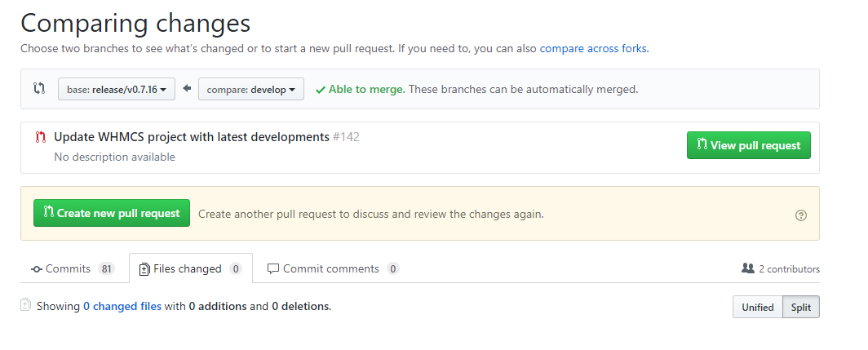The height and width of the screenshot is (350, 868).
Task: Click the file diff icon beside Showing
Action: point(25,306)
